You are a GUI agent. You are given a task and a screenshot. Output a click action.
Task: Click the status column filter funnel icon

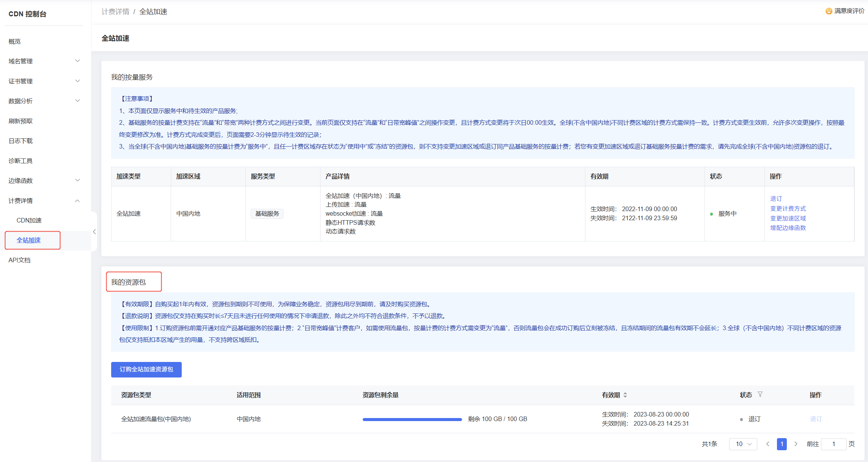point(760,395)
